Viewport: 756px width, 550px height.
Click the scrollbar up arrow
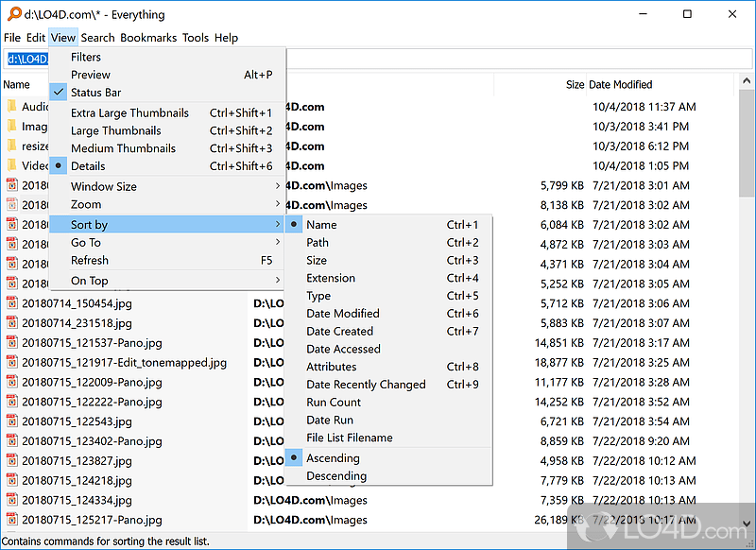747,81
